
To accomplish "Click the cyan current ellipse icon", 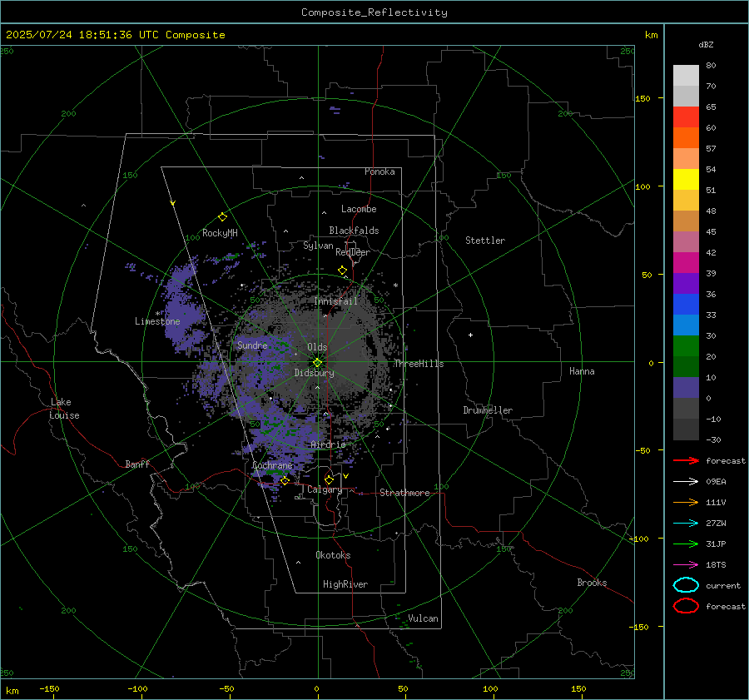I will 686,585.
